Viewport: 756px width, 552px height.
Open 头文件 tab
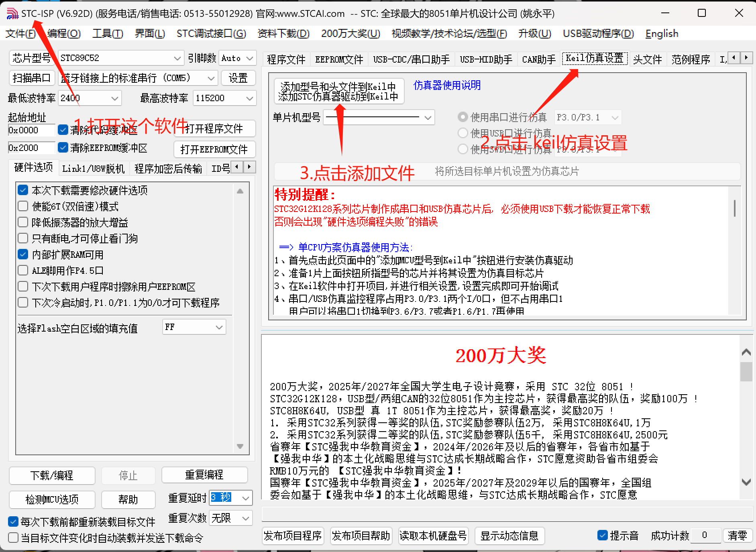[x=647, y=59]
